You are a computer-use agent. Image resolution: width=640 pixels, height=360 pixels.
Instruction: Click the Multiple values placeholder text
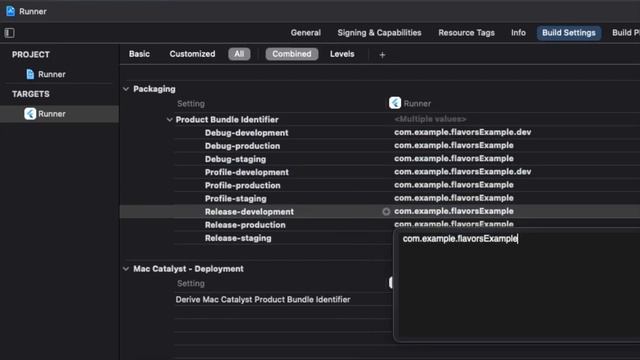pos(430,119)
